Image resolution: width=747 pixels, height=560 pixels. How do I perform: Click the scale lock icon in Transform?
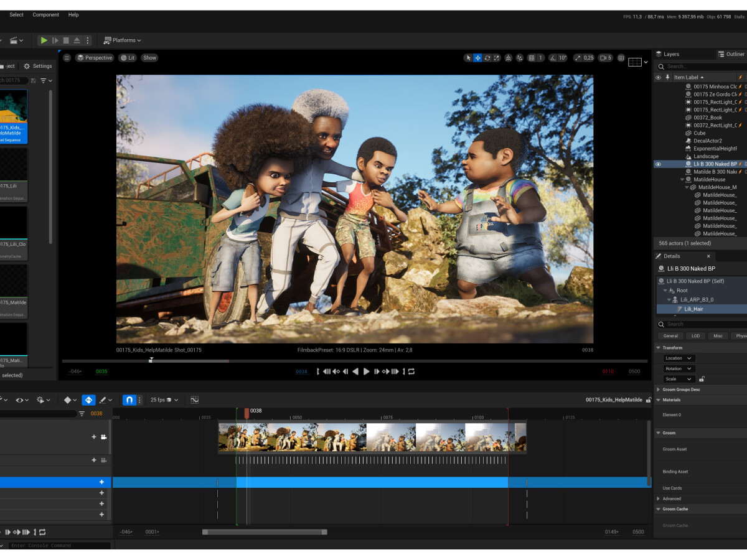click(702, 379)
